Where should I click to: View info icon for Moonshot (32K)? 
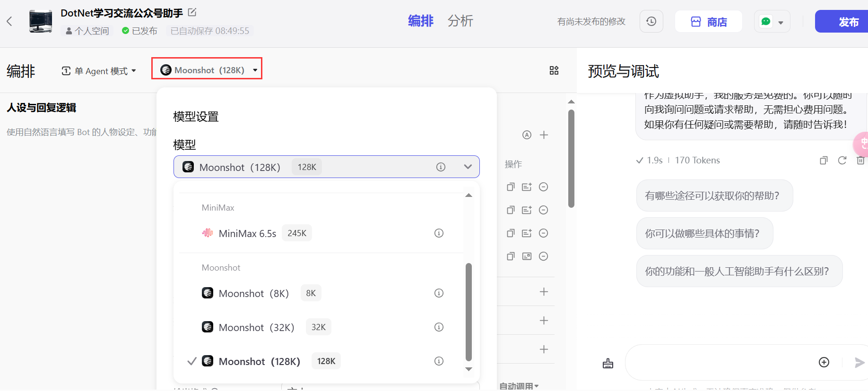coord(439,327)
